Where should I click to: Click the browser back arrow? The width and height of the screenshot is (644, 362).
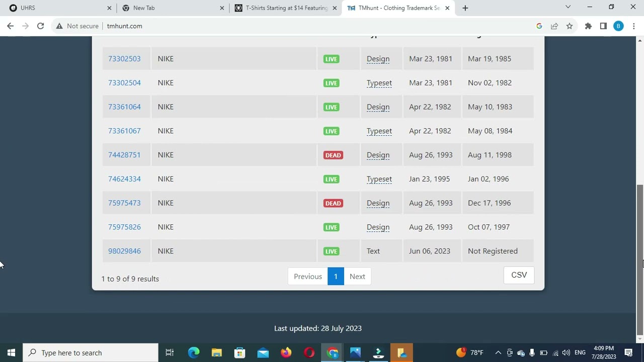tap(10, 26)
